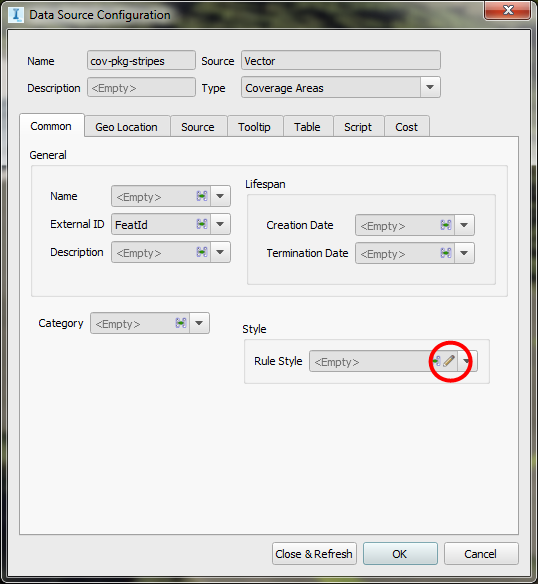Switch to the Geo Location tab
This screenshot has height=584, width=538.
[x=127, y=127]
